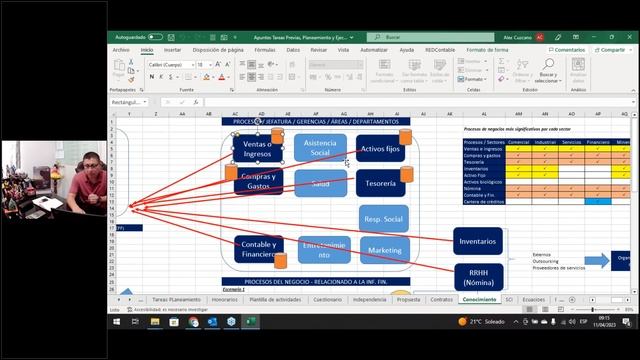Open the Cuestionario sheet tab
Screen dimensions: 640x360
point(327,300)
